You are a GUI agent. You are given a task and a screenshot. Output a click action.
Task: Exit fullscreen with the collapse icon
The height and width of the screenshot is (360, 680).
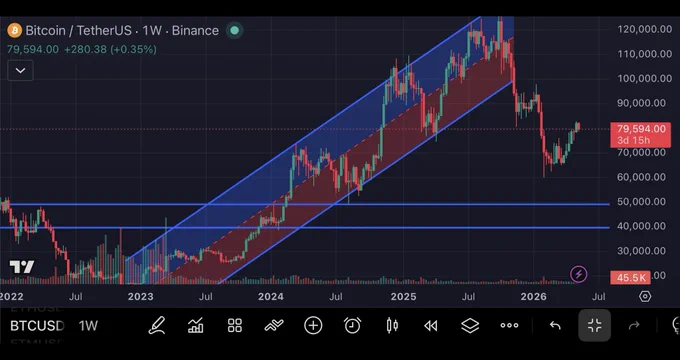(x=595, y=325)
